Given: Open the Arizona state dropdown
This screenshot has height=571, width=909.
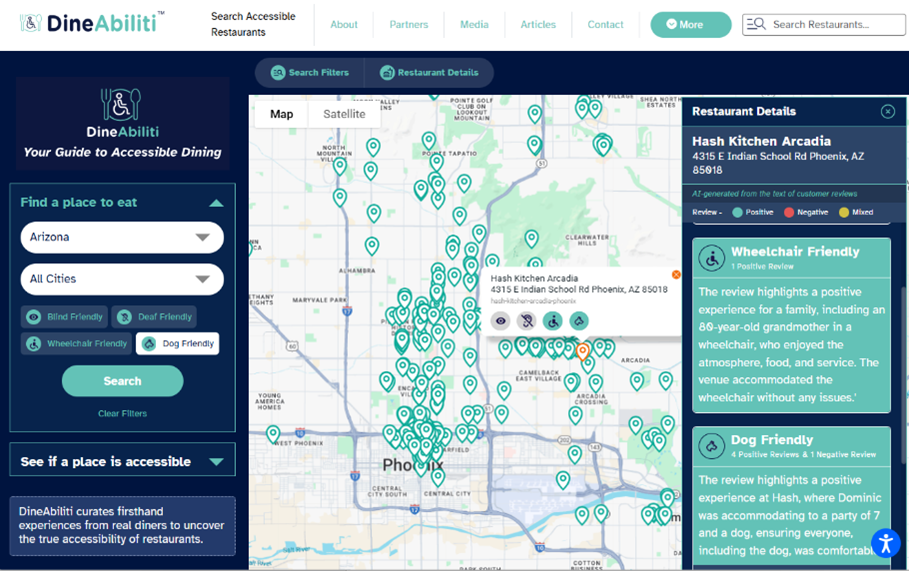Looking at the screenshot, I should click(x=122, y=238).
